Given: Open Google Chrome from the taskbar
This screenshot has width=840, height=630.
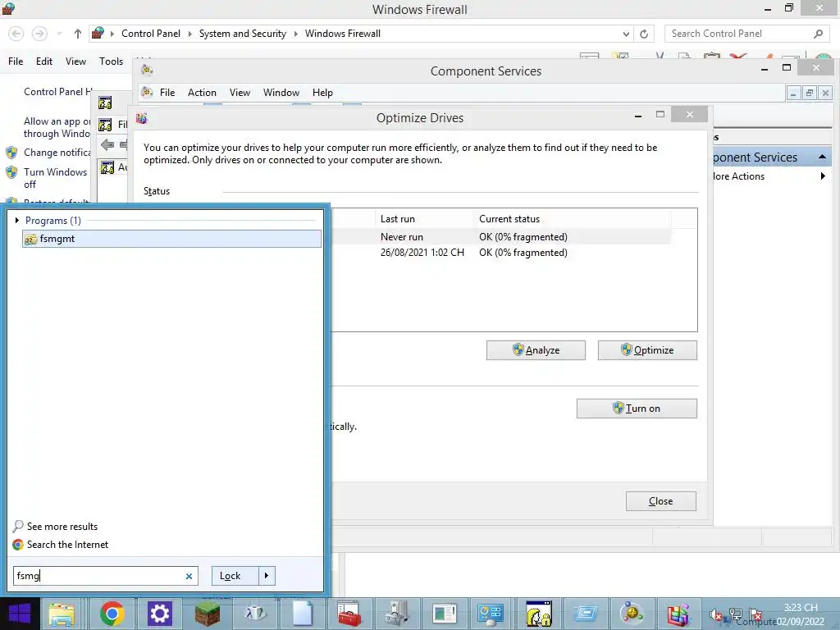Looking at the screenshot, I should tap(112, 614).
